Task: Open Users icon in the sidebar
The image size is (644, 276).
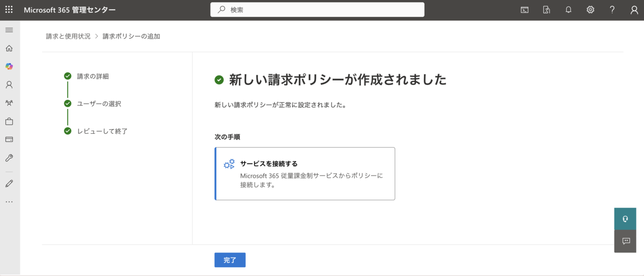Action: [9, 85]
